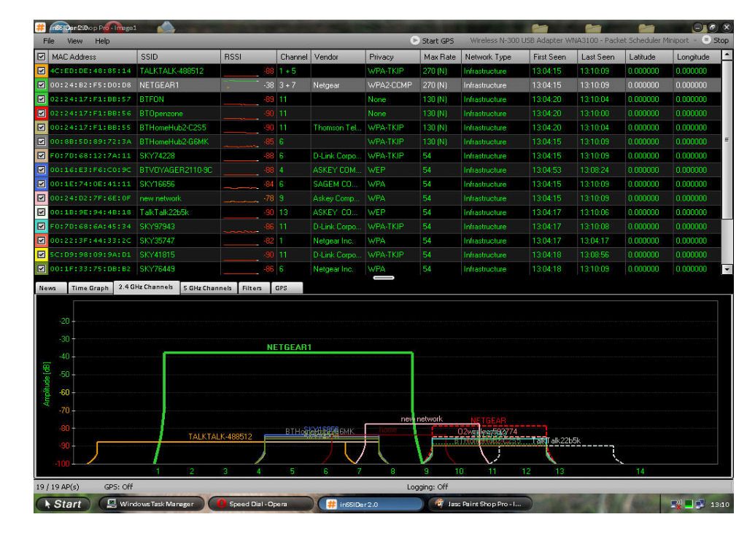Click MAC address 00:24:B2:F5:00:D8
Image resolution: width=747 pixels, height=560 pixels.
(90, 85)
